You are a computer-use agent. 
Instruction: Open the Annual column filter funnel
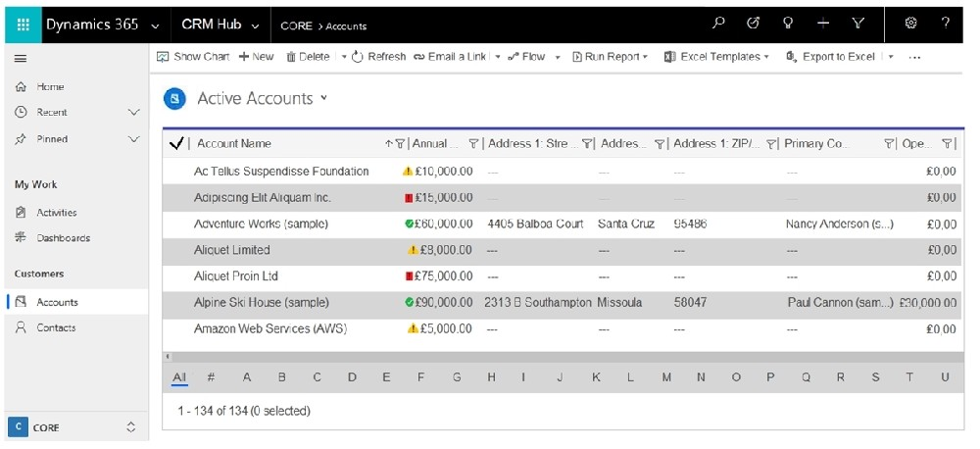click(473, 144)
